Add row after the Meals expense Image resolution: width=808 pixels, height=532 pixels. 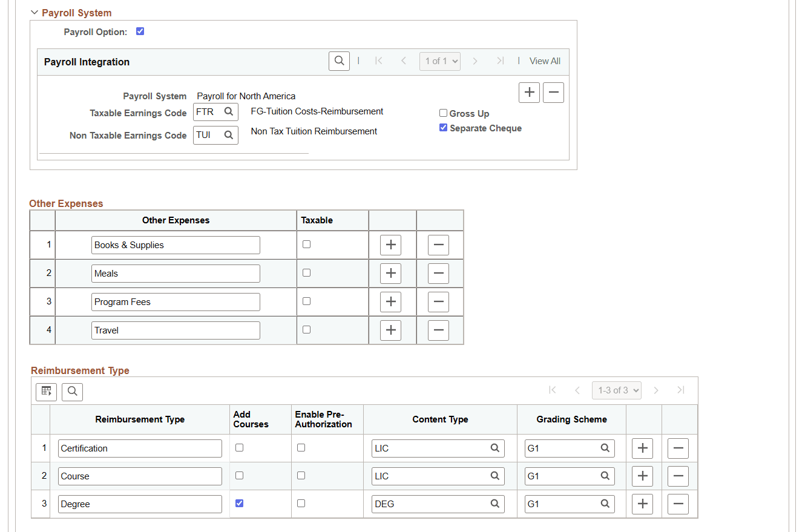pyautogui.click(x=390, y=274)
